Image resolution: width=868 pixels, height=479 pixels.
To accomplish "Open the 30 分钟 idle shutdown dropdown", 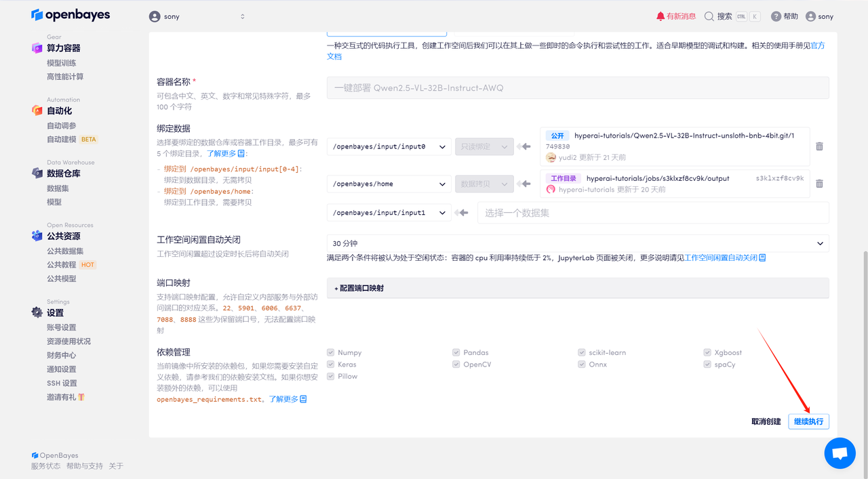I will pyautogui.click(x=578, y=243).
